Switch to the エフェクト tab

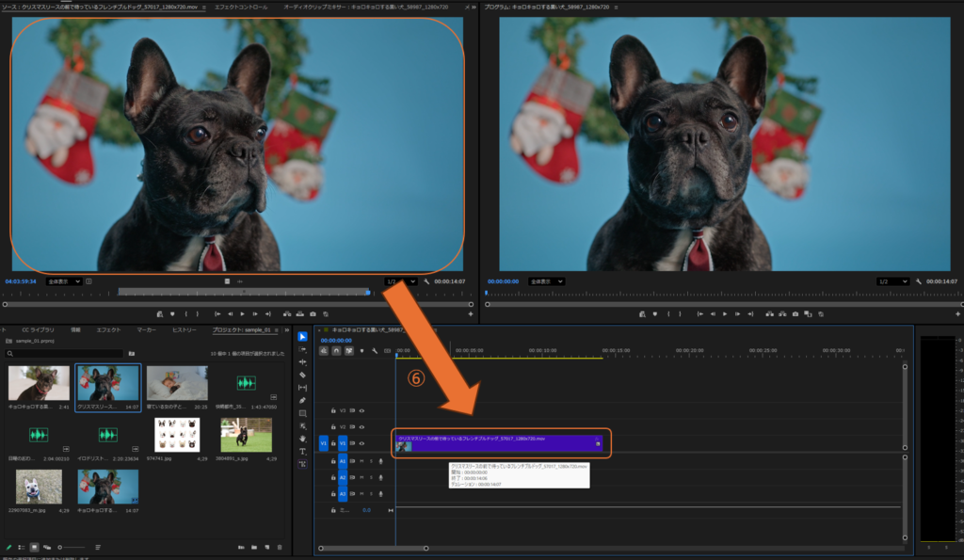(108, 330)
